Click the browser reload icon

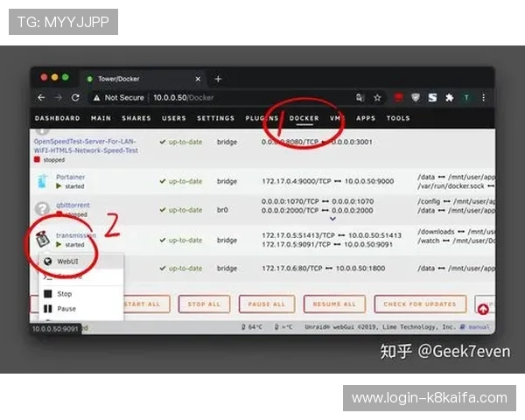(x=75, y=98)
